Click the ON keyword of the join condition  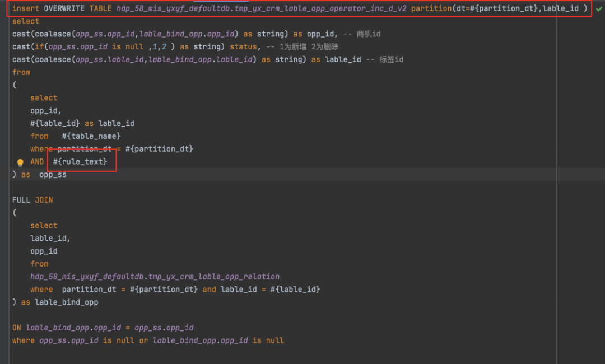pyautogui.click(x=17, y=328)
